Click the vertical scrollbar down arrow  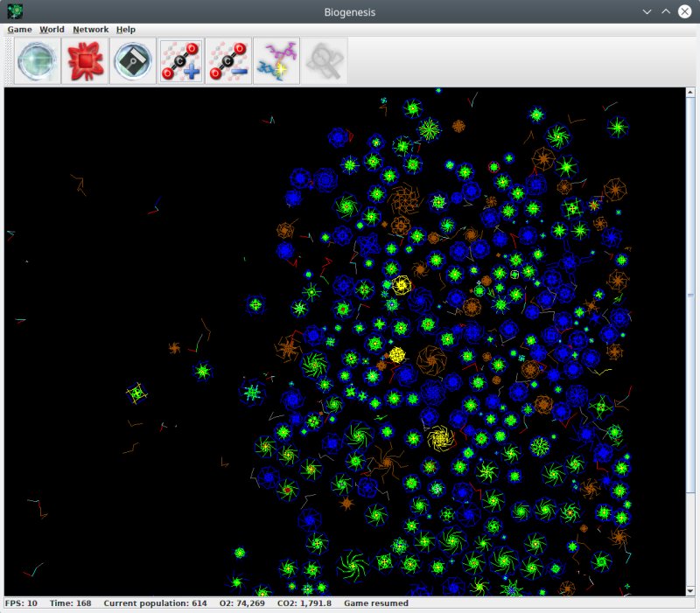(x=691, y=591)
